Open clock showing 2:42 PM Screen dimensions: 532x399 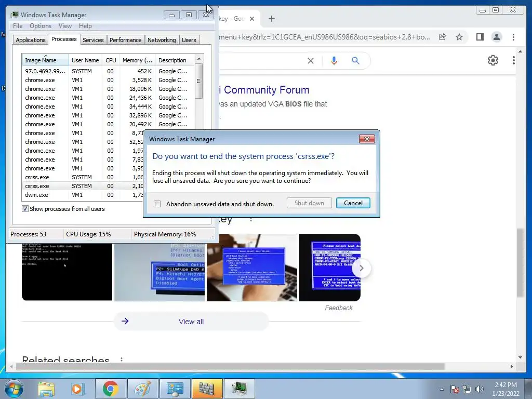coord(506,389)
